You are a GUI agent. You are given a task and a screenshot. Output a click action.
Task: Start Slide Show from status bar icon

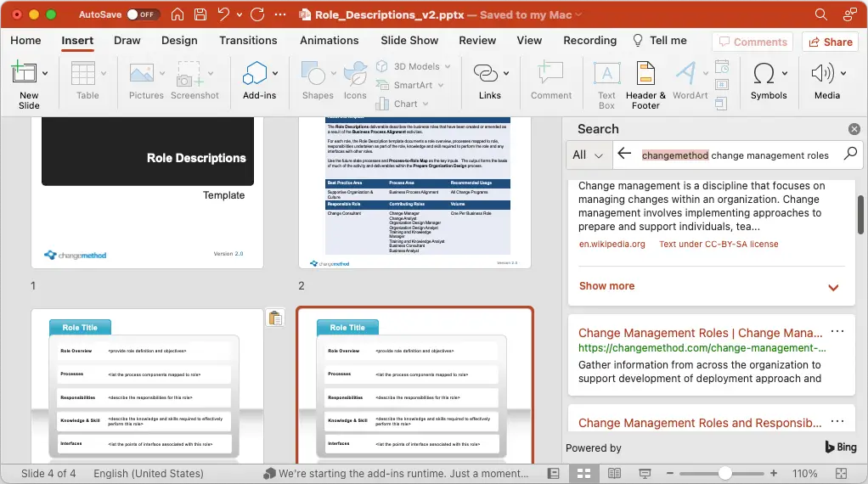645,474
